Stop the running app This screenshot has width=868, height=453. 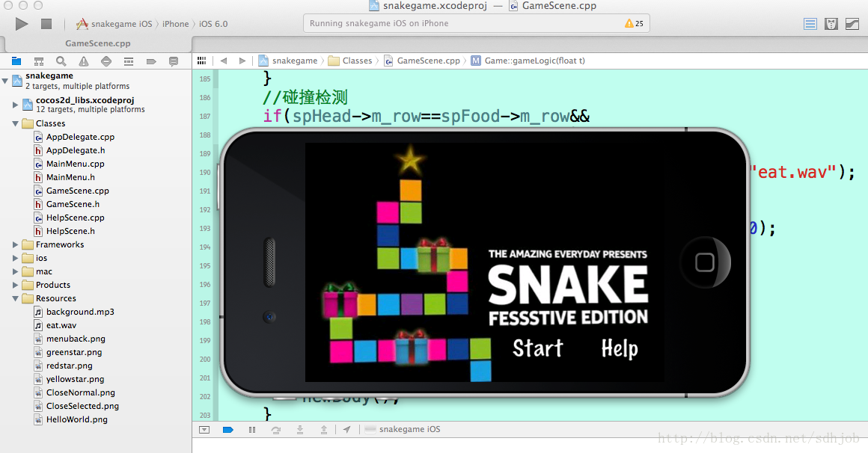click(x=46, y=24)
